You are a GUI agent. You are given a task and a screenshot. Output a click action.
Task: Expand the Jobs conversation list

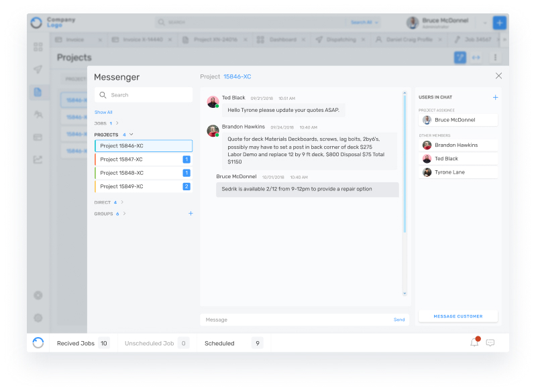coord(117,123)
